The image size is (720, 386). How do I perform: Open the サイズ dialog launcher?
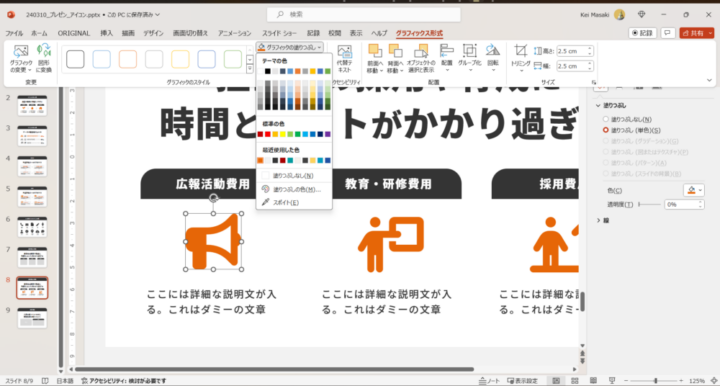click(x=594, y=83)
